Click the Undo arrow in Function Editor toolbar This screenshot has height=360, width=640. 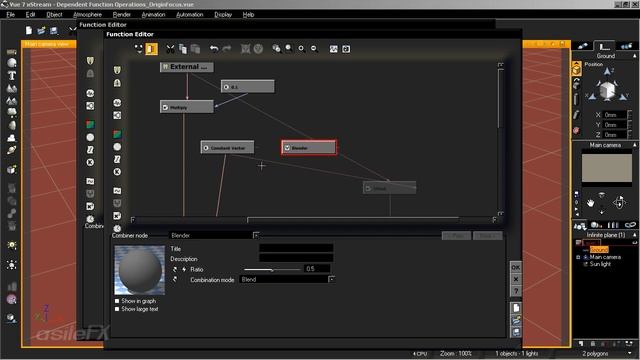(213, 49)
